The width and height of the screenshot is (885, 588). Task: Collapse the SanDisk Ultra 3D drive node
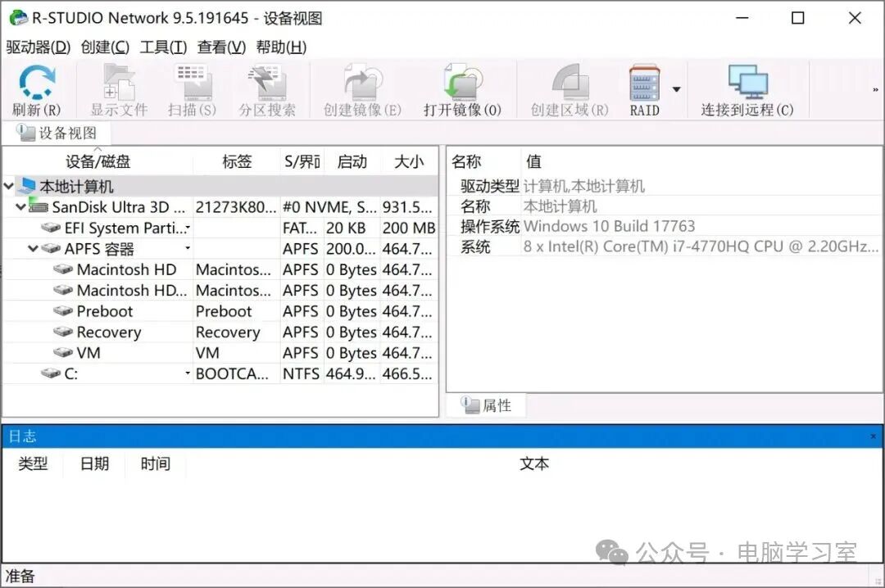(x=20, y=207)
